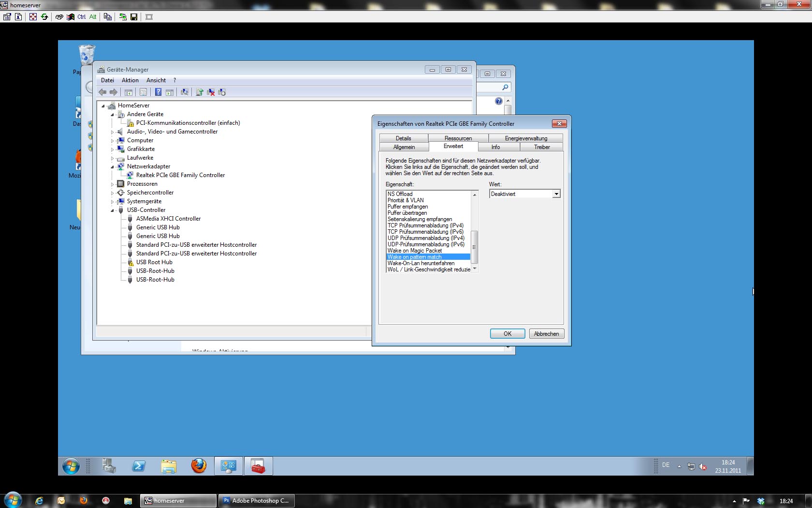Open Ansicht menu
The width and height of the screenshot is (812, 508).
click(x=156, y=80)
